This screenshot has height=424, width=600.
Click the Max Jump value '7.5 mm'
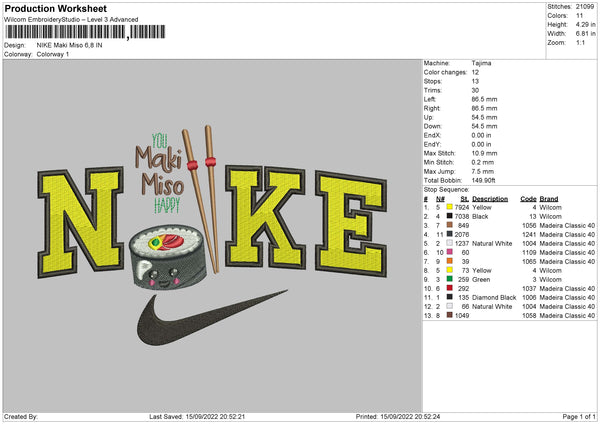[483, 171]
